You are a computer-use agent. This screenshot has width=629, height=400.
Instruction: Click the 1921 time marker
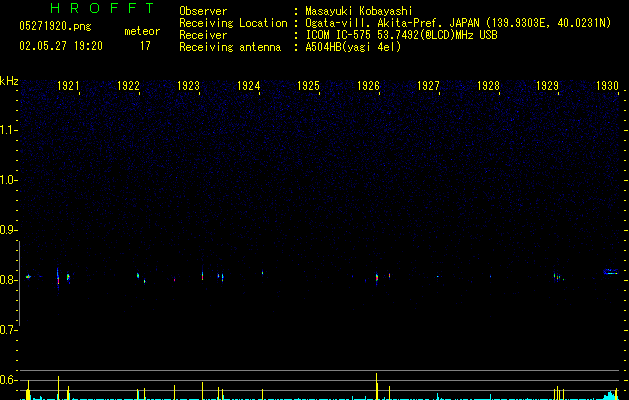click(x=68, y=86)
